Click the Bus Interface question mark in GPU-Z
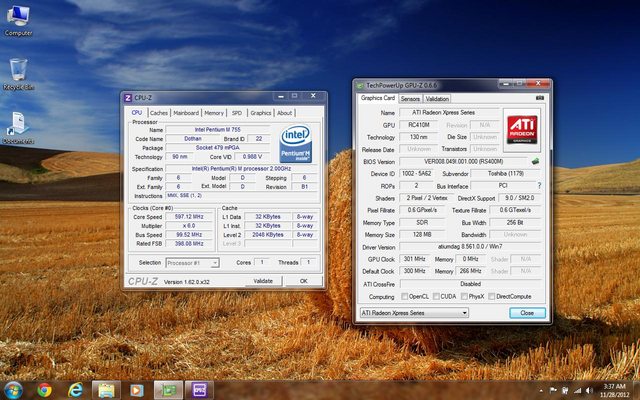Screen dimensions: 640x400 [540, 185]
